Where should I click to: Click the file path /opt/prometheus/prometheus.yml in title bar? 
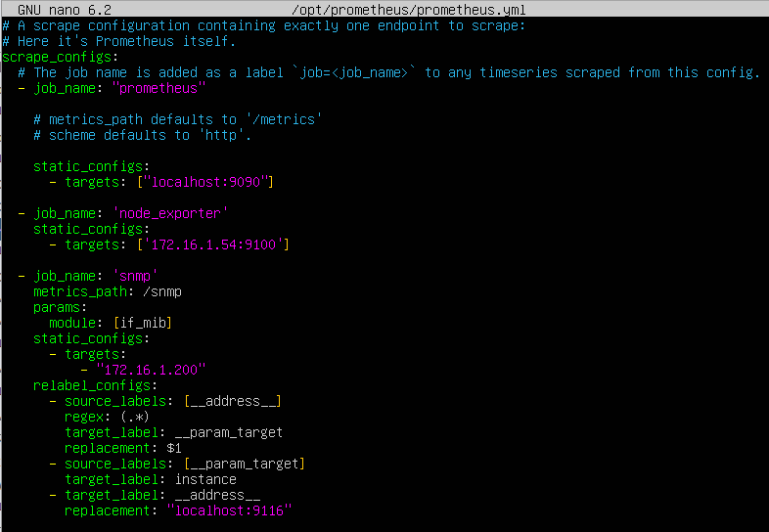pyautogui.click(x=409, y=10)
